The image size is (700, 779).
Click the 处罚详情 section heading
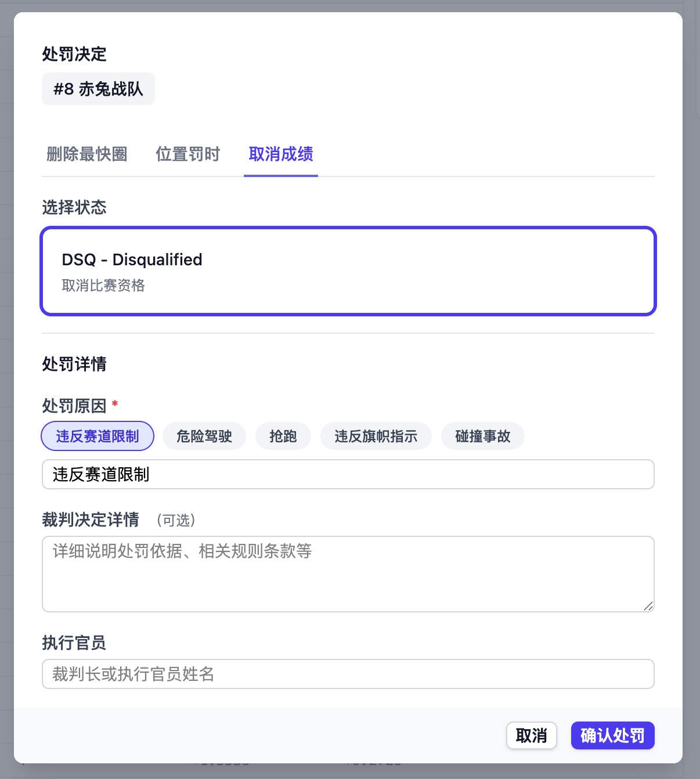click(x=74, y=364)
